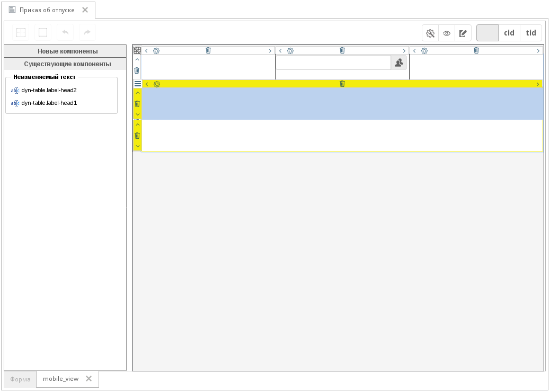Move the second column left with its chevron

(x=280, y=51)
